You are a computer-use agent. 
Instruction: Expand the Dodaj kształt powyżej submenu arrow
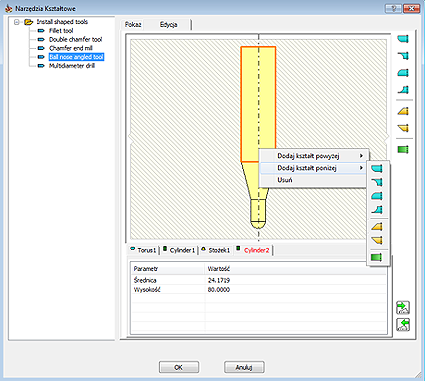pos(361,156)
